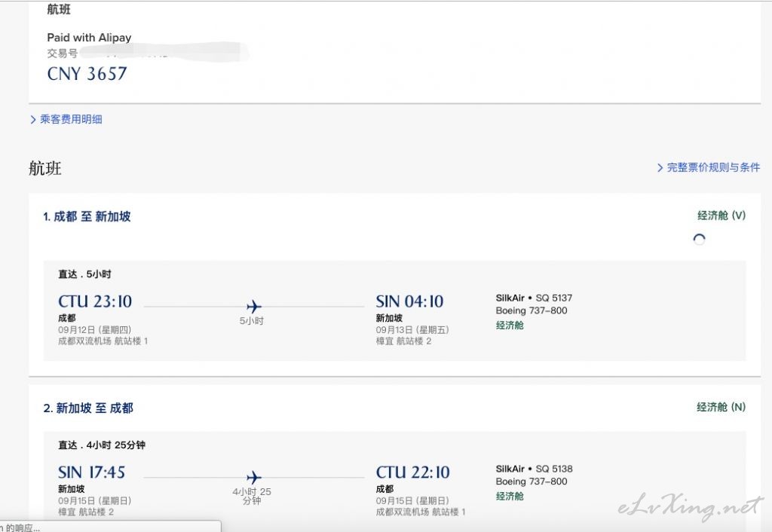Click the airplane icon on CTU–SIN flight
The image size is (772, 532).
click(x=254, y=306)
